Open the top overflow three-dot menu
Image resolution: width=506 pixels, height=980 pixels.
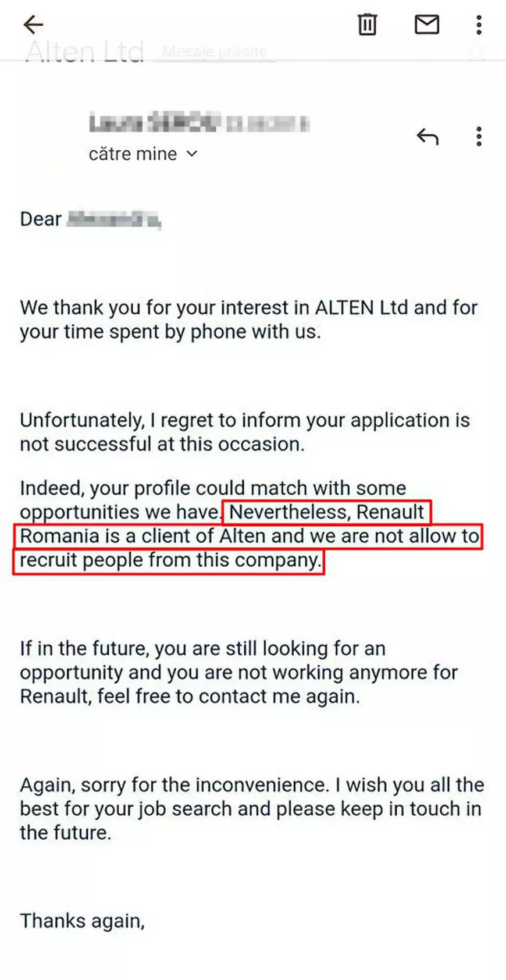(x=479, y=24)
